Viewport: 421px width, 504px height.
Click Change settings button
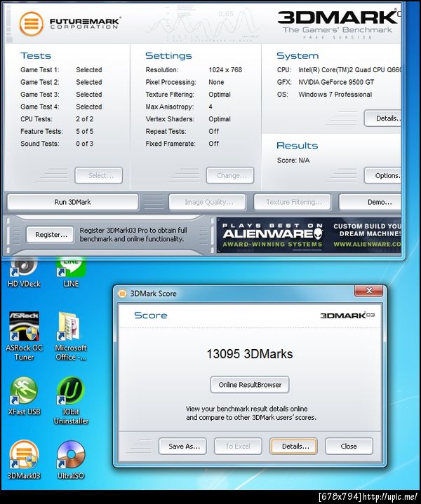(230, 175)
